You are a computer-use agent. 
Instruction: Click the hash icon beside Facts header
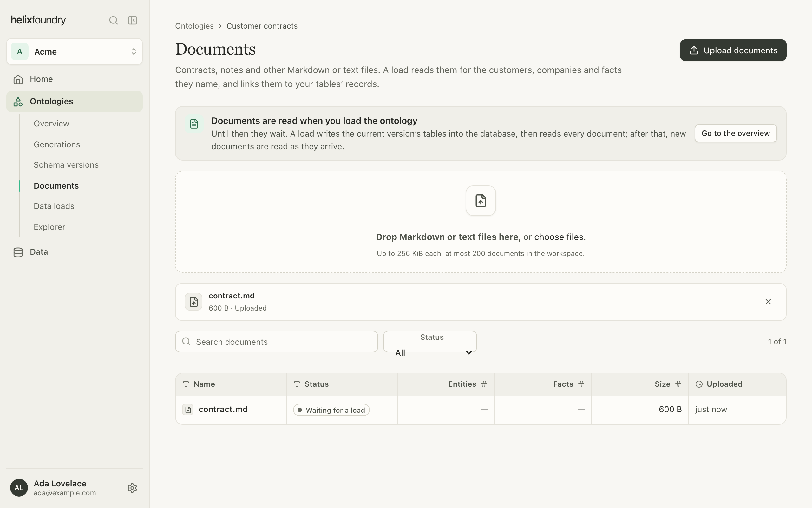click(x=581, y=384)
